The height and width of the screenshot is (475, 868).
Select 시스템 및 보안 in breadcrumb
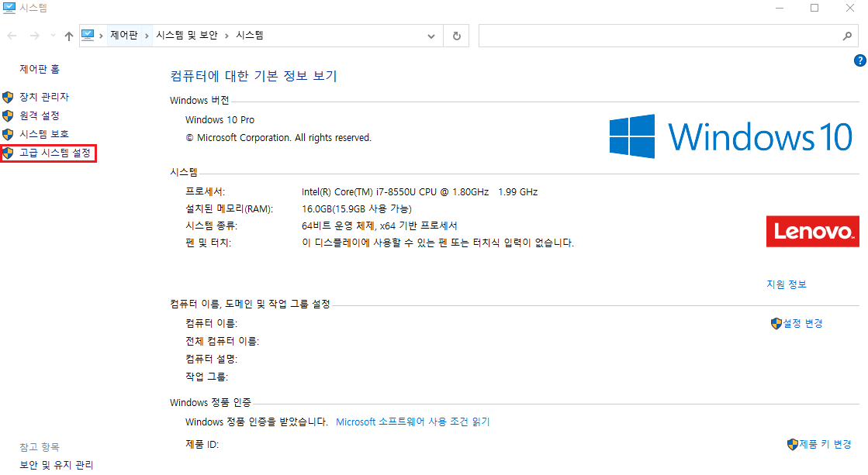pos(187,36)
